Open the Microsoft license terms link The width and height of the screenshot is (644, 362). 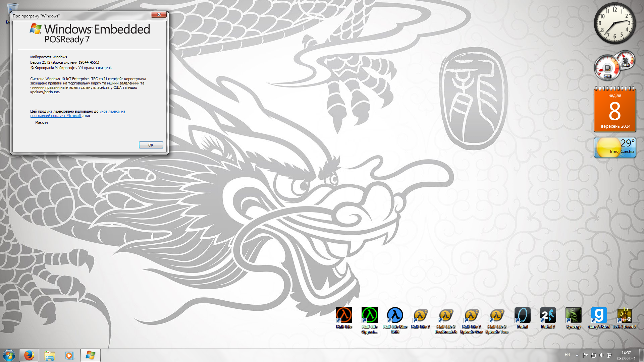[112, 112]
